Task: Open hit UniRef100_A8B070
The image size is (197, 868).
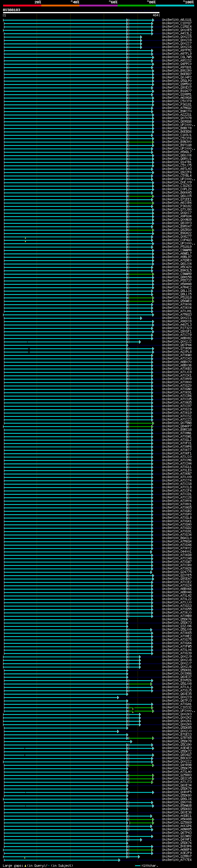Action: pyautogui.click(x=177, y=362)
